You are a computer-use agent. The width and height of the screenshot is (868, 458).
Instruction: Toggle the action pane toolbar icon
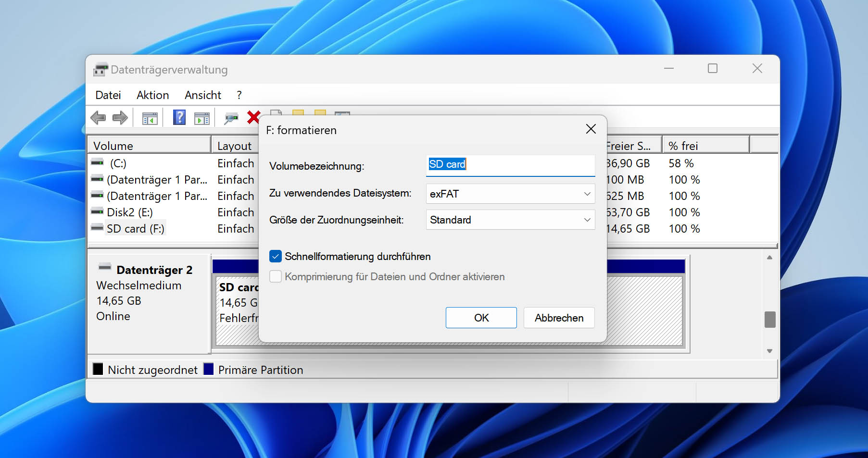(x=201, y=118)
